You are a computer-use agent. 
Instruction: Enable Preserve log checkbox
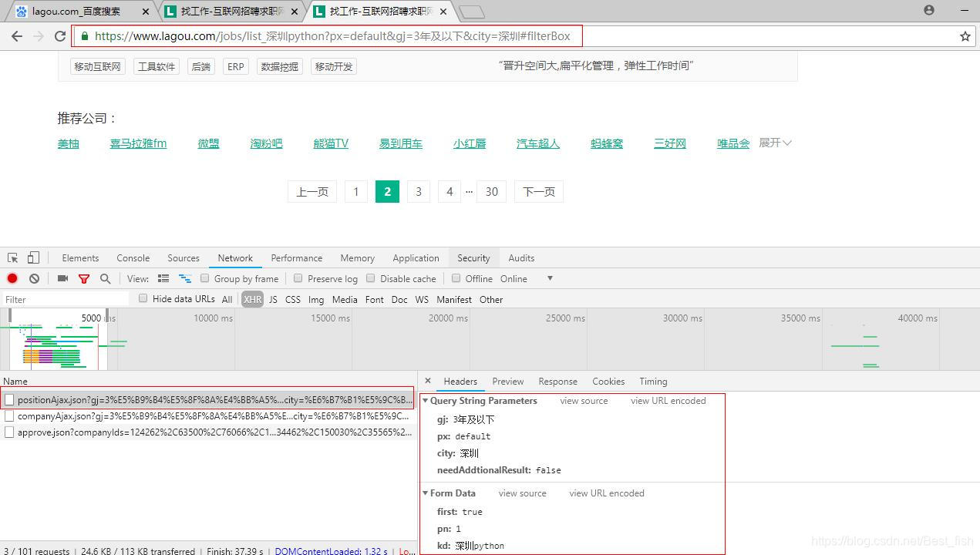pos(298,278)
